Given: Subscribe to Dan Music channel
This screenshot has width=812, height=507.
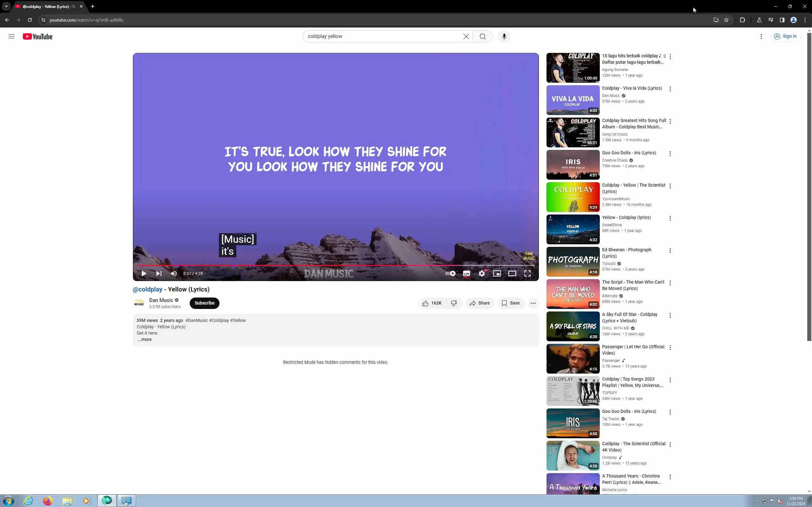Looking at the screenshot, I should point(204,303).
